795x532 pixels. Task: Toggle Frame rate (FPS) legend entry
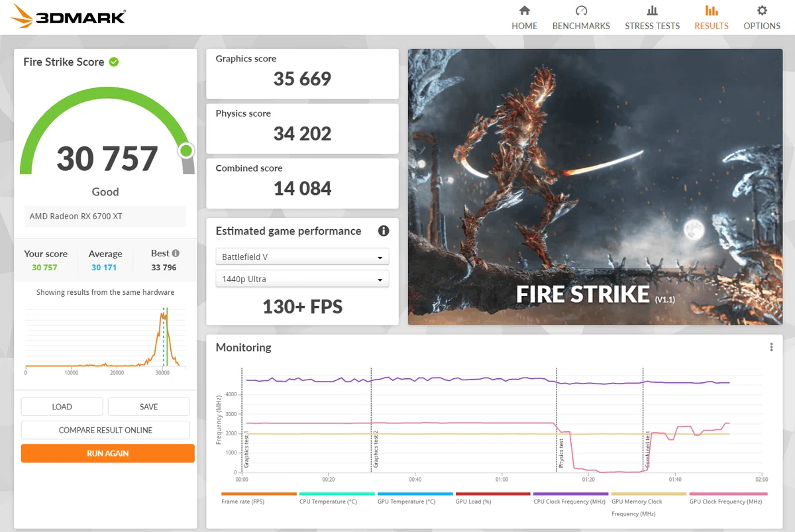tap(259, 498)
